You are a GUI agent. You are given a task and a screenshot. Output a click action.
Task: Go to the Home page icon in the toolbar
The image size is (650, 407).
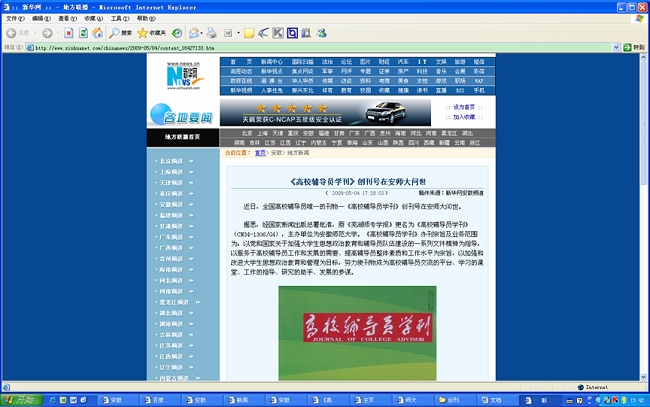98,33
